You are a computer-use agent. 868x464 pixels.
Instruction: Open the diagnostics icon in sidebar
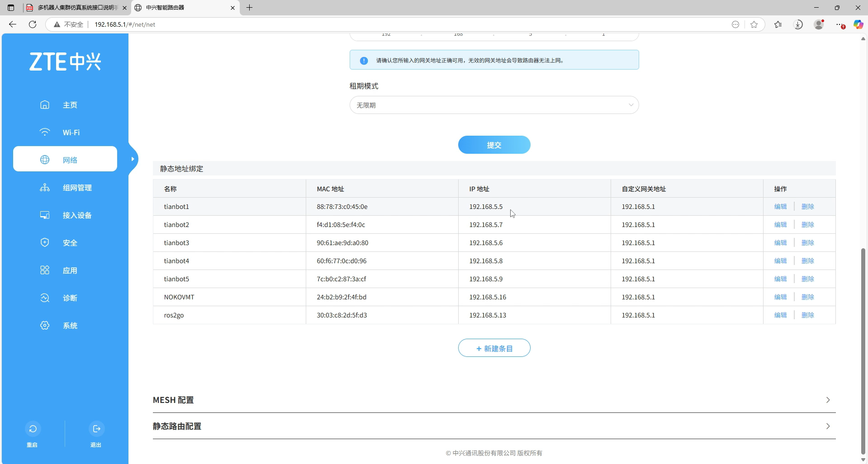pyautogui.click(x=45, y=298)
